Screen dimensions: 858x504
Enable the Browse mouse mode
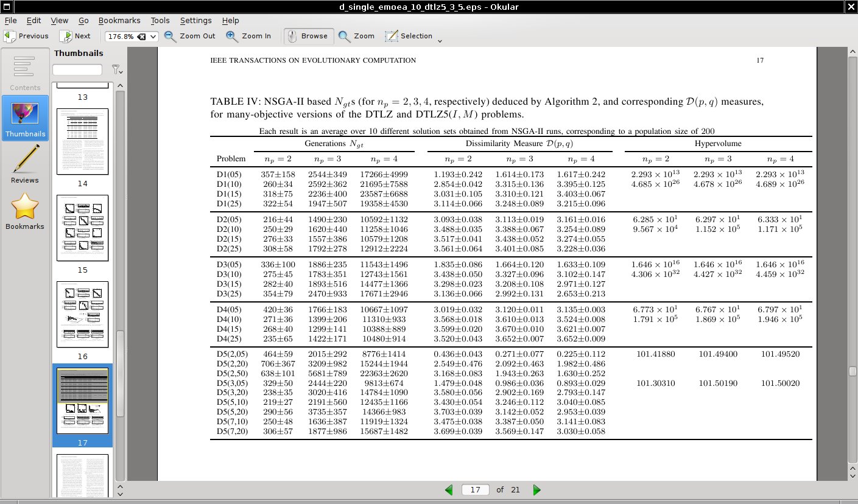click(308, 36)
